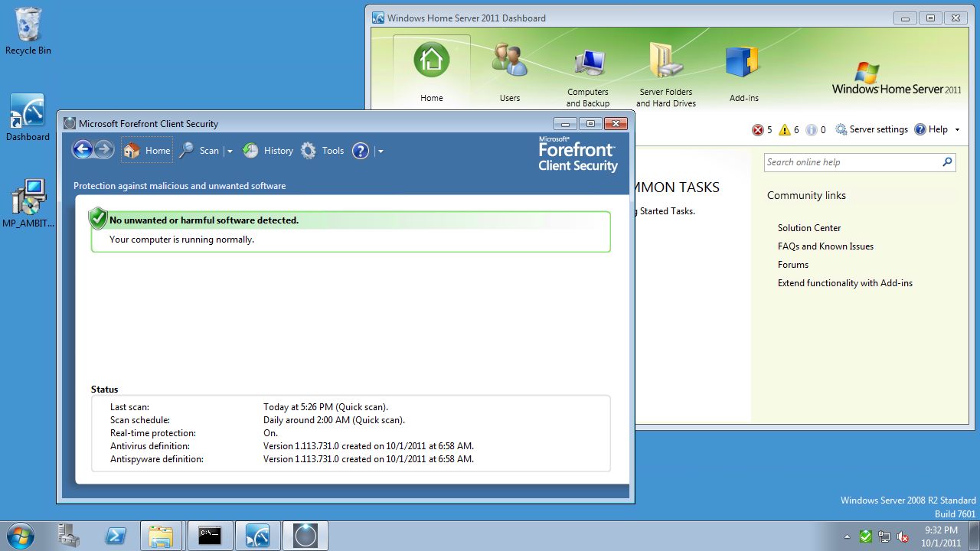Launch PowerShell from the taskbar

tap(116, 536)
